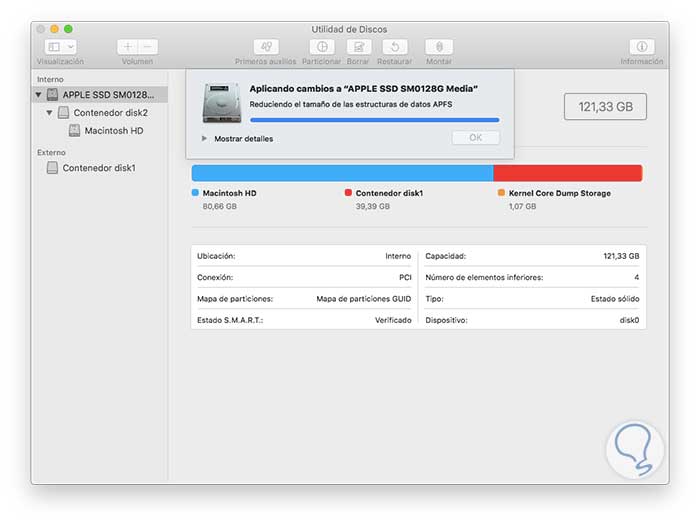Expand Mostrar detalles disclosure triangle

204,138
